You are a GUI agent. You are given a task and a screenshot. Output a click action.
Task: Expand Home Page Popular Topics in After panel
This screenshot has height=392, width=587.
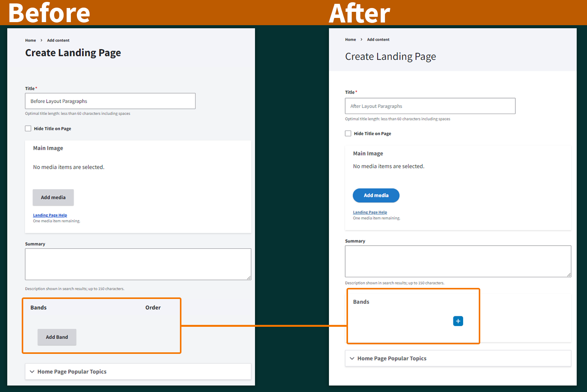click(x=458, y=358)
